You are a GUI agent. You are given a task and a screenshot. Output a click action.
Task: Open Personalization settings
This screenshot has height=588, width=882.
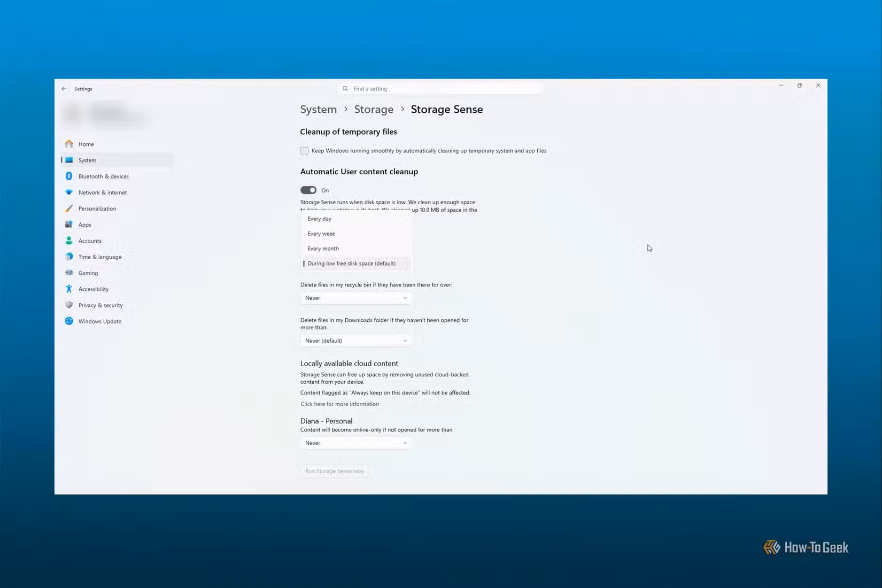(x=117, y=208)
